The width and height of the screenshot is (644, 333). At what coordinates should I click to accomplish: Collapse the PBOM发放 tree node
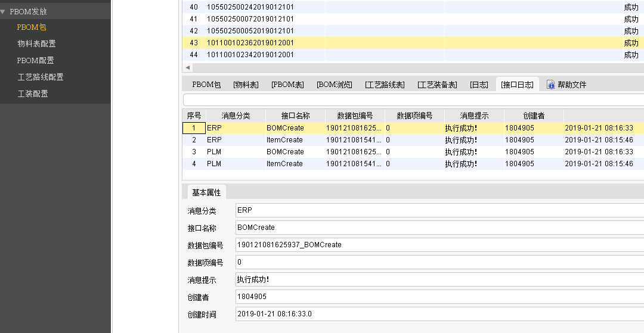point(4,11)
